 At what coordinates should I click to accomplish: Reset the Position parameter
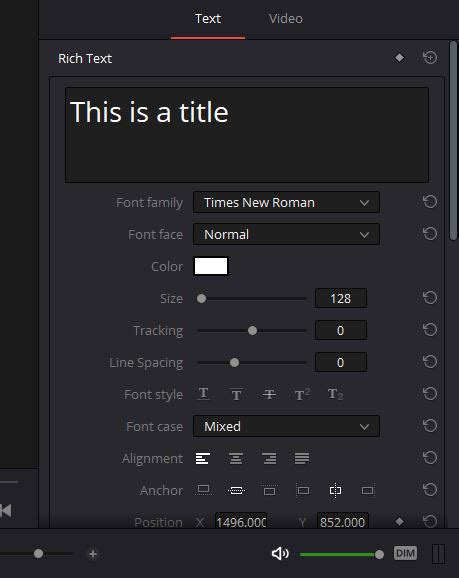(430, 521)
